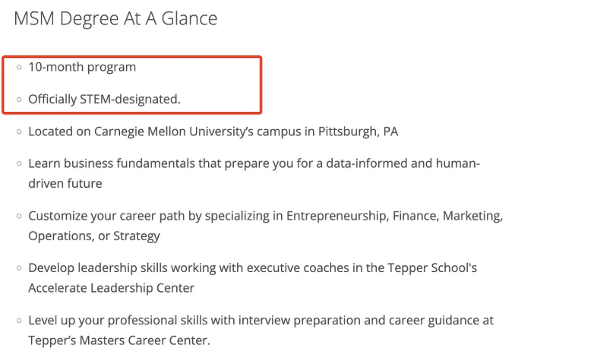Click the bullet before "Located on Carnegie Mellon"

[x=19, y=132]
